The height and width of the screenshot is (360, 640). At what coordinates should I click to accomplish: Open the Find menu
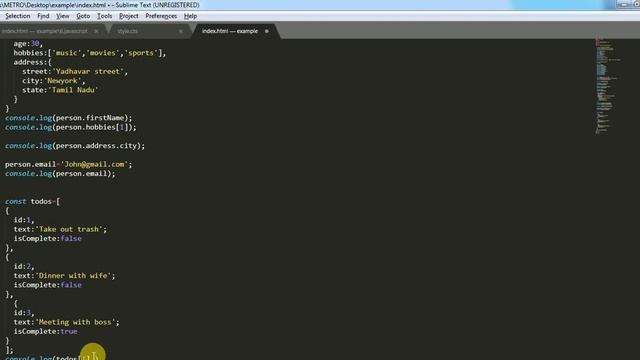pos(43,16)
